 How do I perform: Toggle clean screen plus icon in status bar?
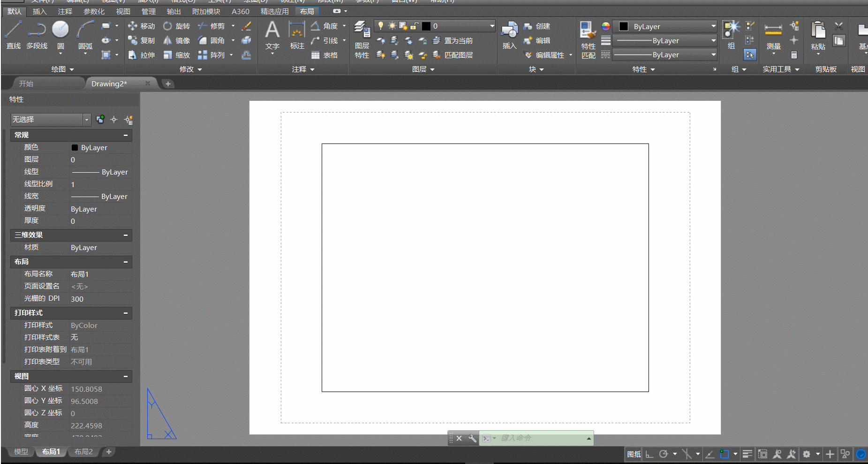(830, 454)
